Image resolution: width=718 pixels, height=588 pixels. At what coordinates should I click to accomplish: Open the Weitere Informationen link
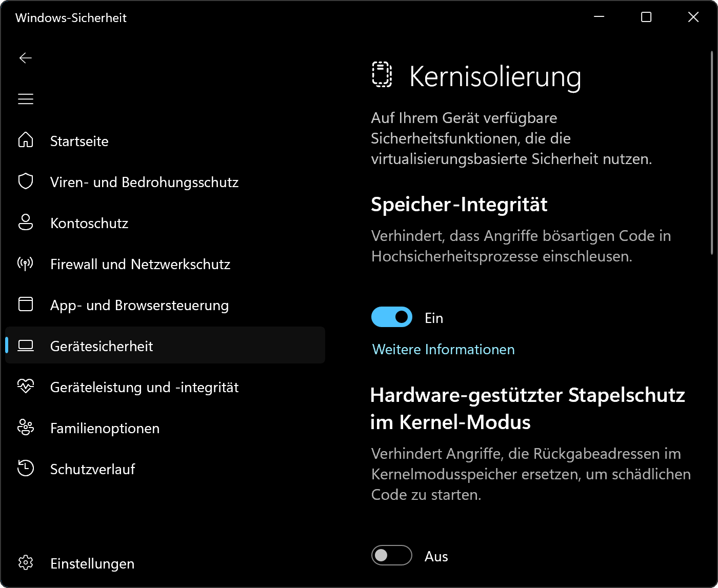(x=443, y=349)
